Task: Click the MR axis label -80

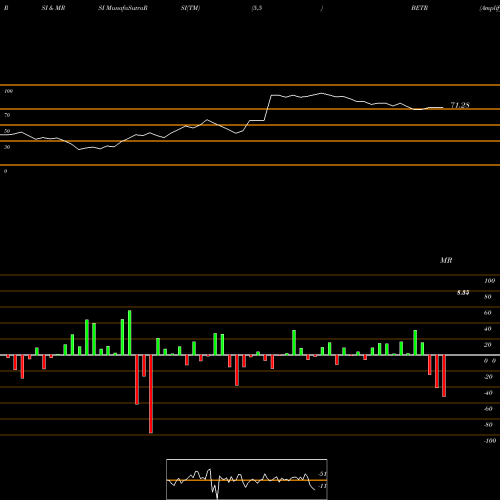Action: coord(488,425)
